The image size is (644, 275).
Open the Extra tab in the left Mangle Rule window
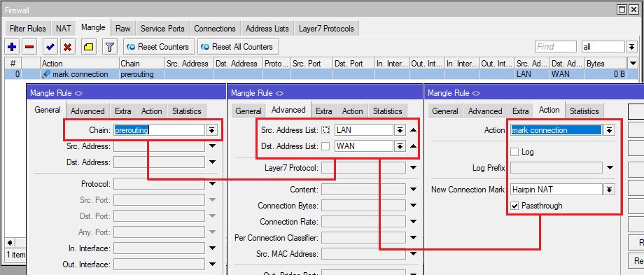point(122,111)
